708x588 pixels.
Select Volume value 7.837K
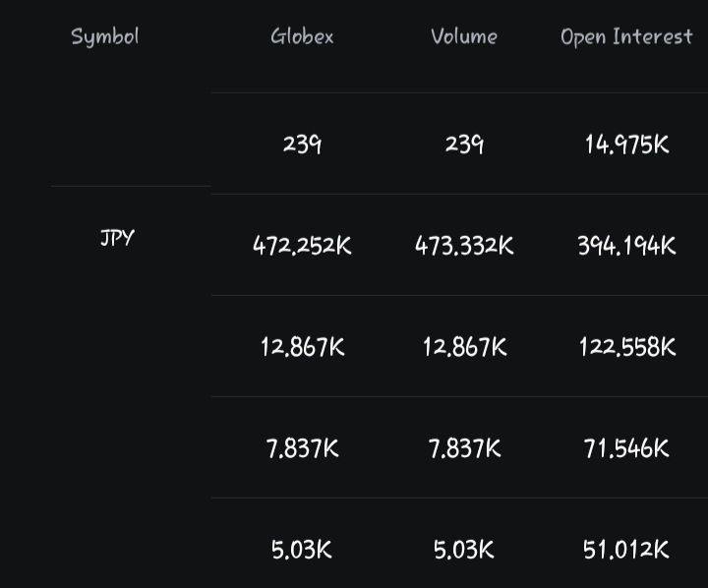pos(464,448)
